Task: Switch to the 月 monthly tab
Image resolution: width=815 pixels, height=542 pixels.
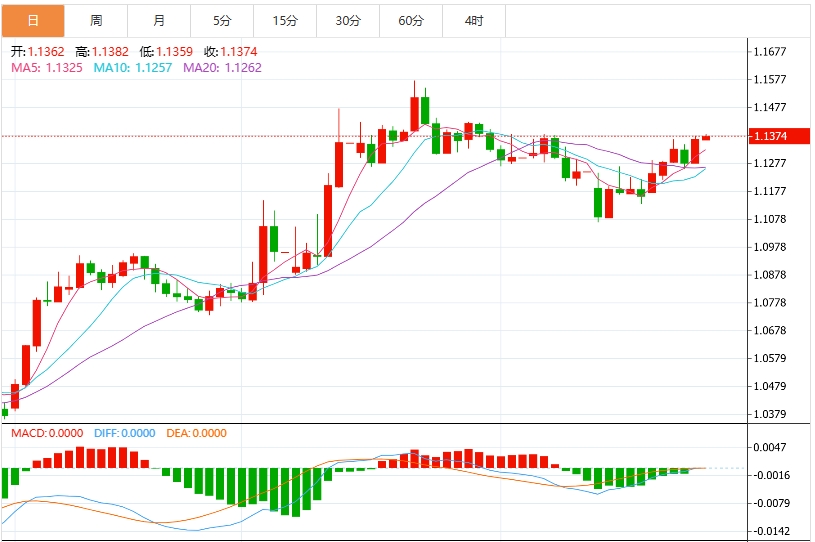Action: tap(159, 21)
